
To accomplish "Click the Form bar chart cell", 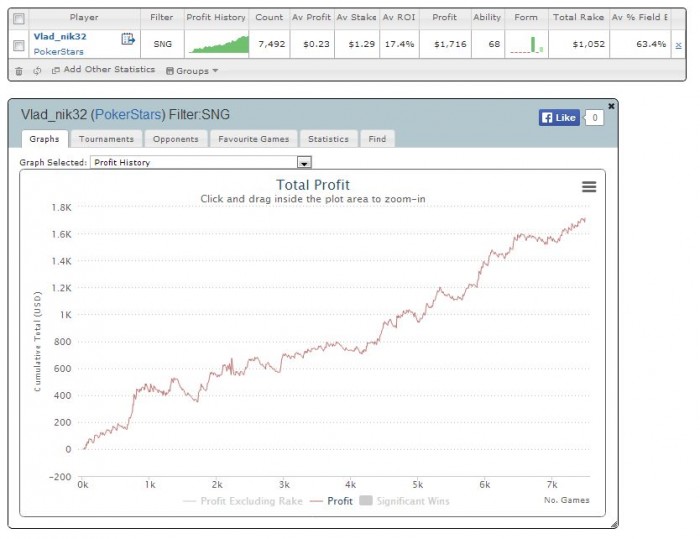I will 526,44.
